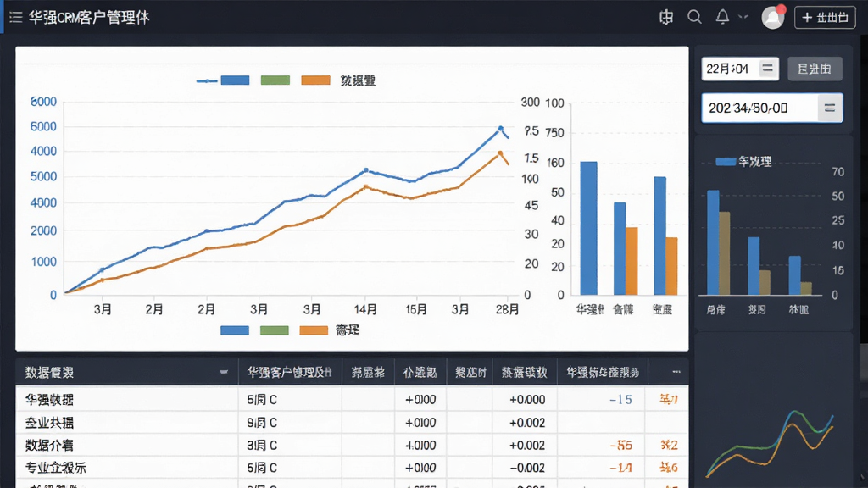
Task: Toggle the green swatch in the top chart legend
Action: (275, 80)
